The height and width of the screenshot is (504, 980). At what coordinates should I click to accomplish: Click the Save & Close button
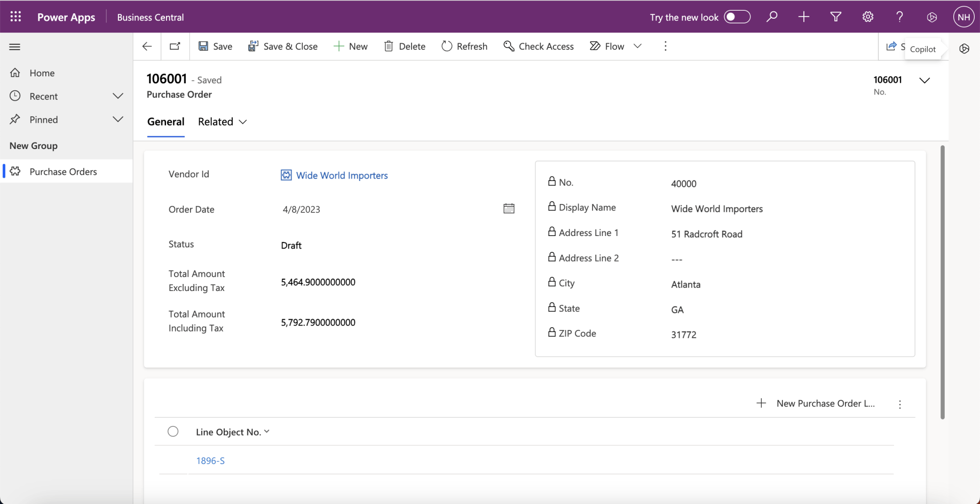pyautogui.click(x=283, y=46)
